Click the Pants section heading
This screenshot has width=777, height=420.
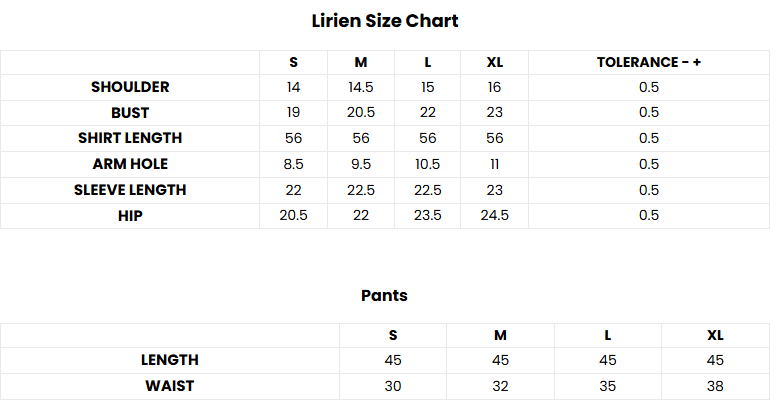click(384, 296)
